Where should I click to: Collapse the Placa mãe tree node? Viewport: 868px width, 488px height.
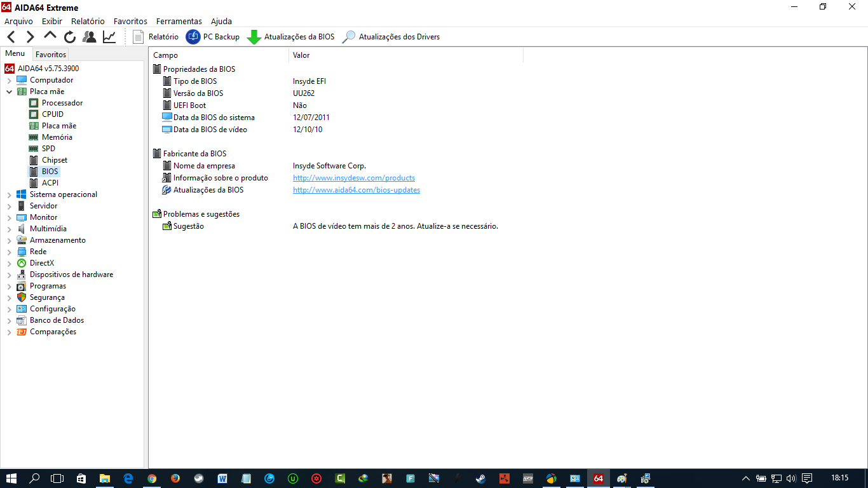9,91
